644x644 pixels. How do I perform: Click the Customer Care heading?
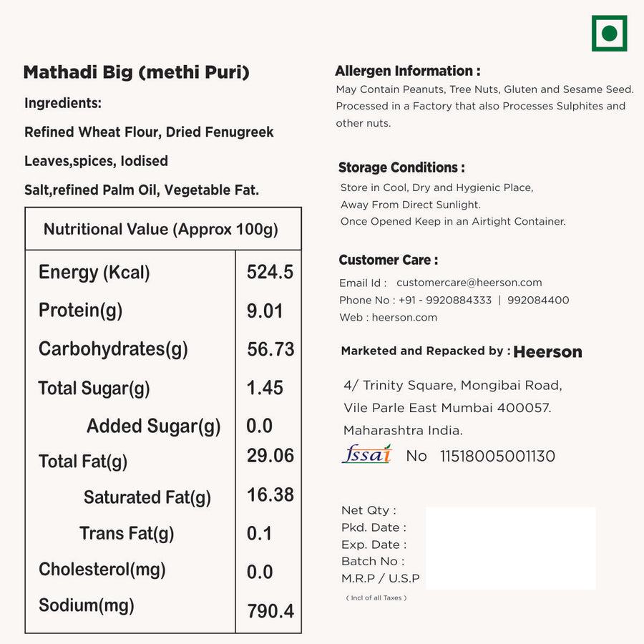tap(388, 260)
